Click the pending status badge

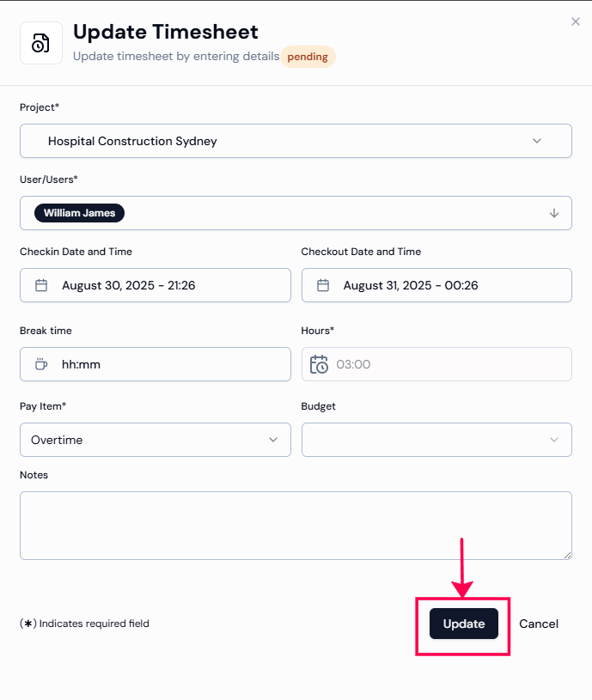pos(308,57)
